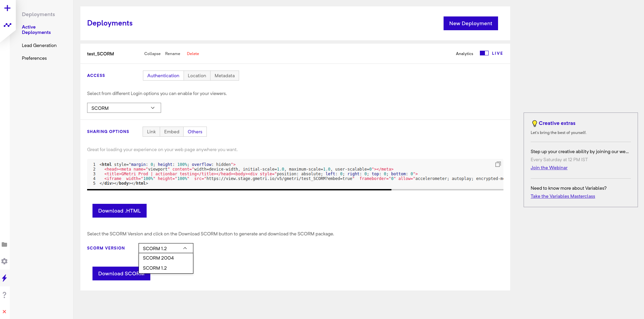The image size is (644, 319).
Task: Open the settings gear icon
Action: point(4,261)
